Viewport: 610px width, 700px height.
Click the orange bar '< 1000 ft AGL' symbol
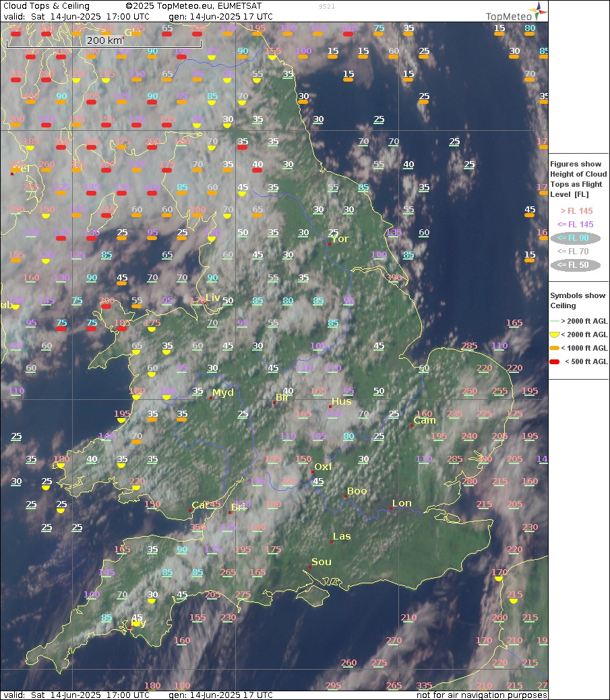(x=555, y=348)
